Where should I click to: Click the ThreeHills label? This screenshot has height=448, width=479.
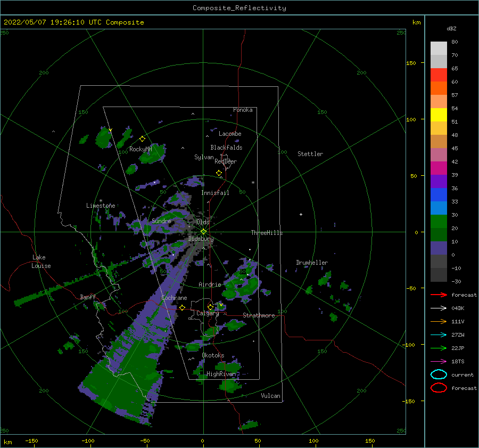click(267, 233)
